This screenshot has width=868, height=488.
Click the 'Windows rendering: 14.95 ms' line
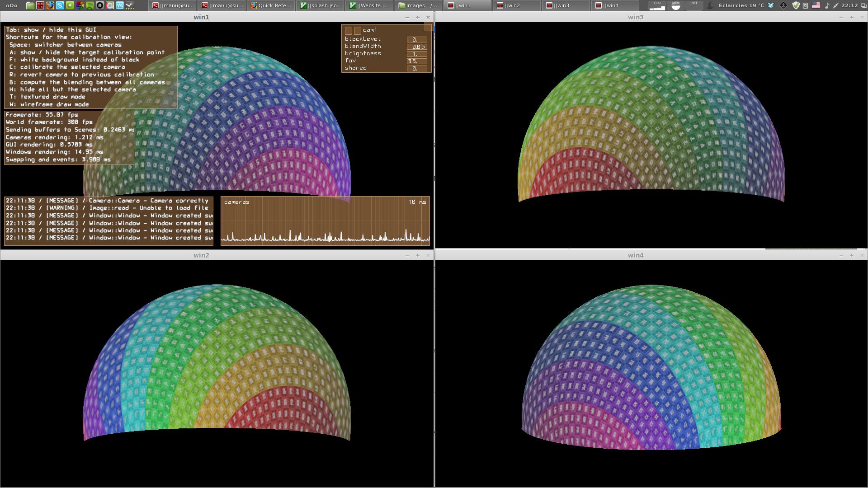(x=55, y=152)
